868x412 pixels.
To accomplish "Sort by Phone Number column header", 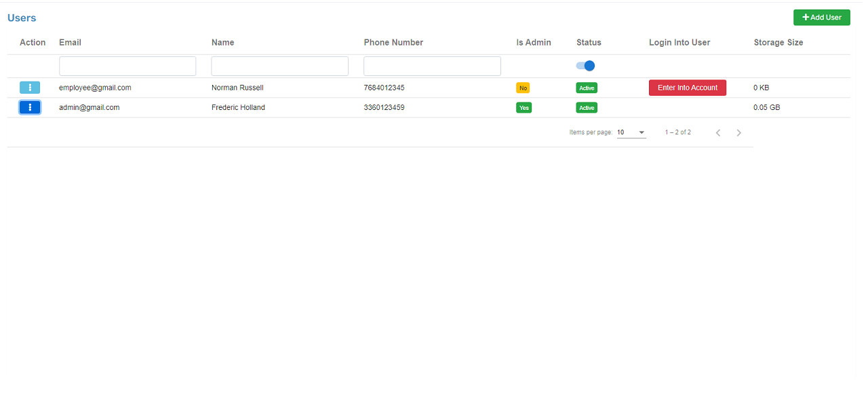I will [393, 42].
